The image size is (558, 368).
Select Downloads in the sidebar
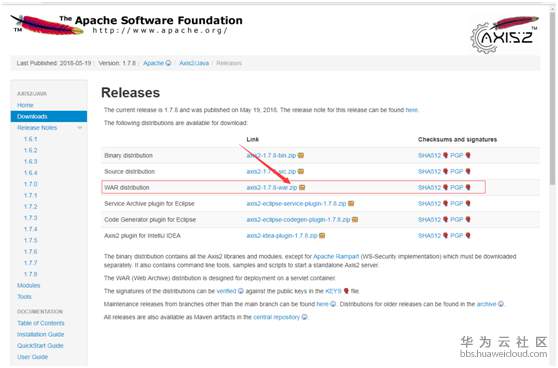49,116
